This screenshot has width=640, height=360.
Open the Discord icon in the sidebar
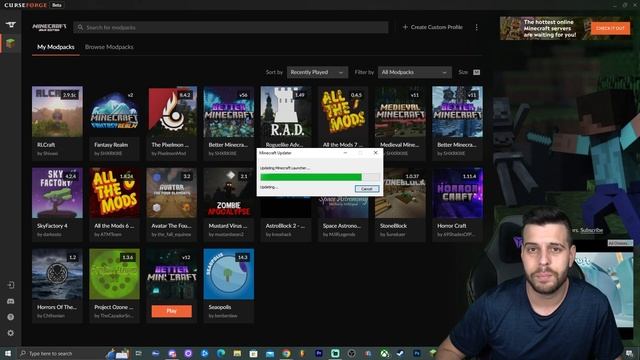point(11,301)
